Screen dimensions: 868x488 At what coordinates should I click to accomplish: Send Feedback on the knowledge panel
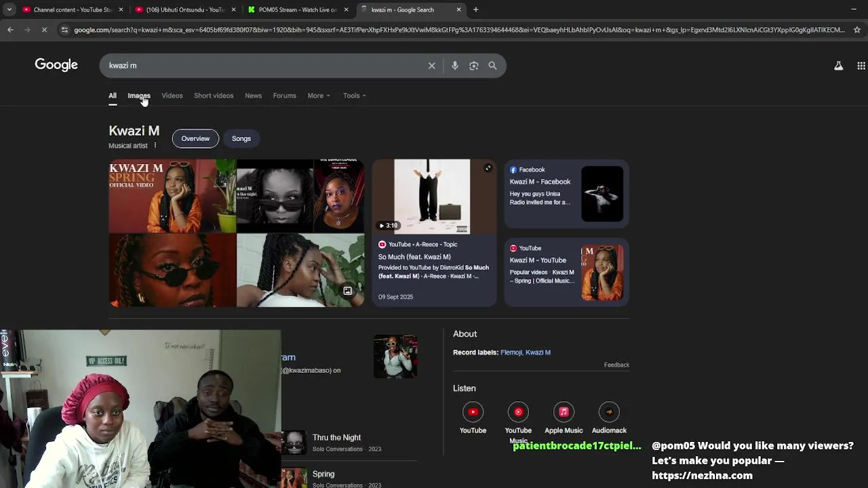616,365
